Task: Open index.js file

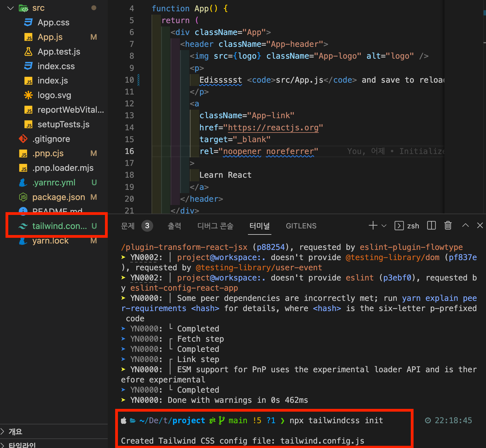Action: pyautogui.click(x=53, y=80)
